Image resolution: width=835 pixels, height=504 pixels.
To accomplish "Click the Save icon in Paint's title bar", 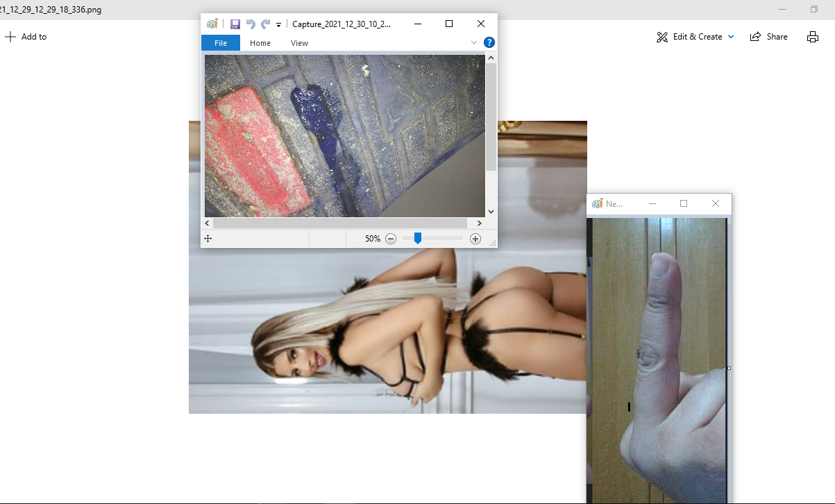I will 235,24.
